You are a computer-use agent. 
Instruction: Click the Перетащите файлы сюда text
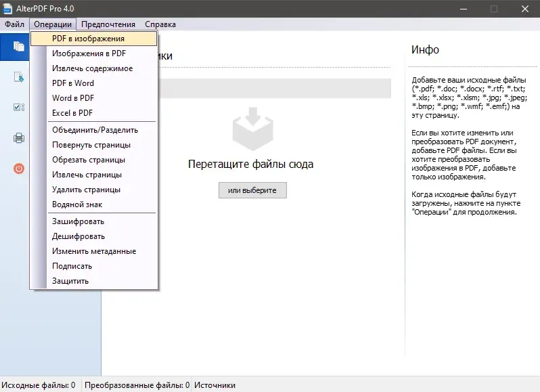tap(250, 164)
